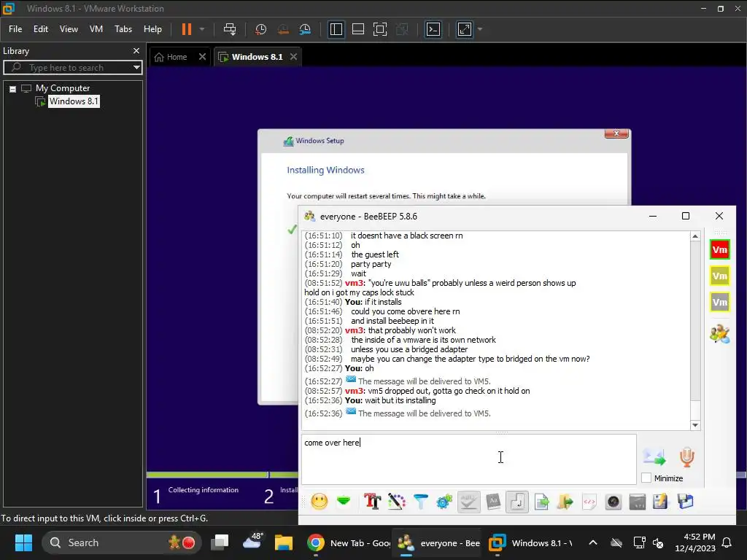Image resolution: width=747 pixels, height=560 pixels.
Task: Open the snapshot manager icon
Action: tap(305, 29)
